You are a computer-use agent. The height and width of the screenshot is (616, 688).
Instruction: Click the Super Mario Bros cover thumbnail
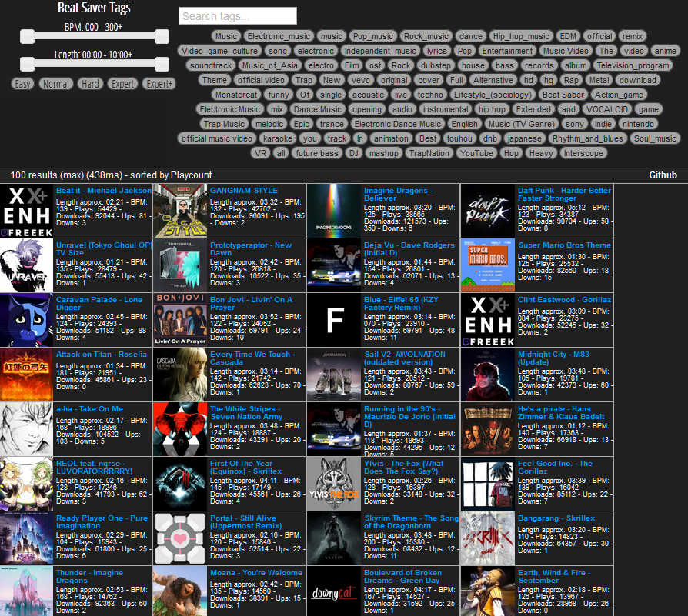tap(487, 265)
